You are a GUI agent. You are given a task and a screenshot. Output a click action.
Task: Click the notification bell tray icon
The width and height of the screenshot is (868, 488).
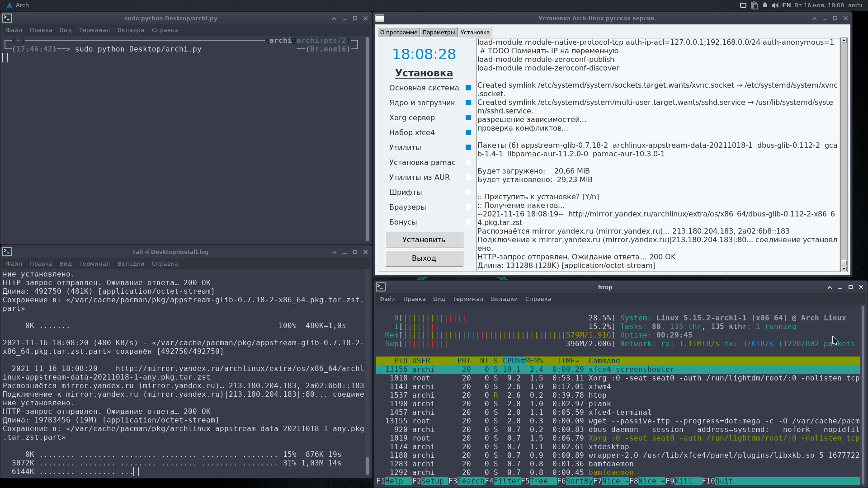coord(765,5)
